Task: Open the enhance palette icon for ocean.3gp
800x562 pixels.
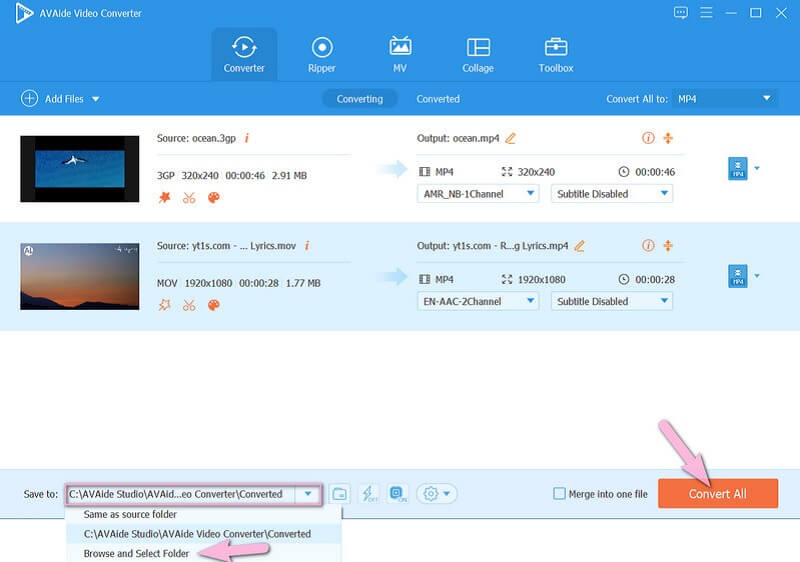Action: pyautogui.click(x=214, y=197)
